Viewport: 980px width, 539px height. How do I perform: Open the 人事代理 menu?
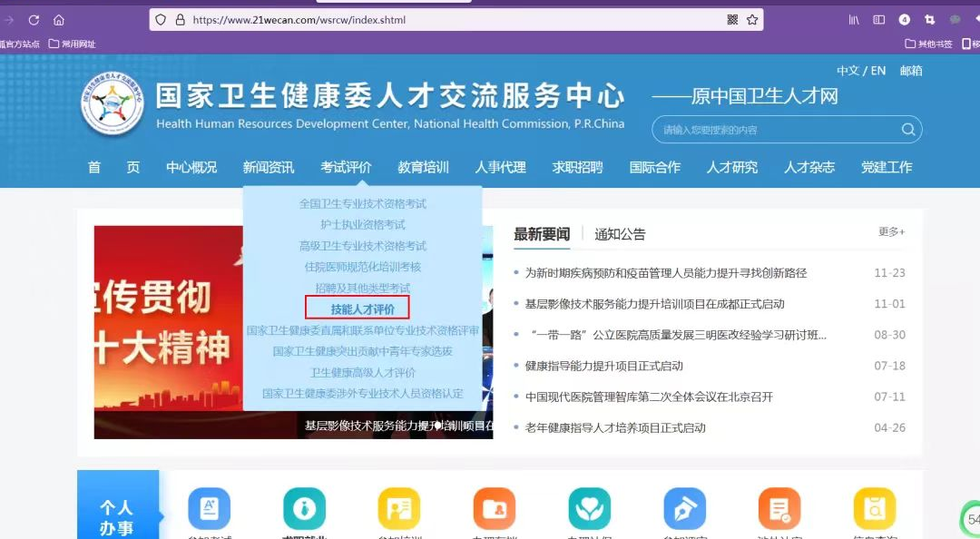click(x=500, y=167)
